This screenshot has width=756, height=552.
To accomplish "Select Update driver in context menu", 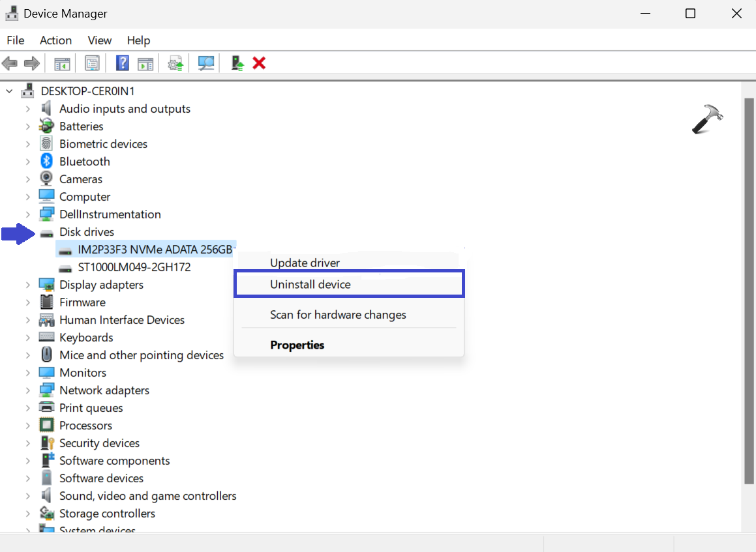I will pos(305,263).
